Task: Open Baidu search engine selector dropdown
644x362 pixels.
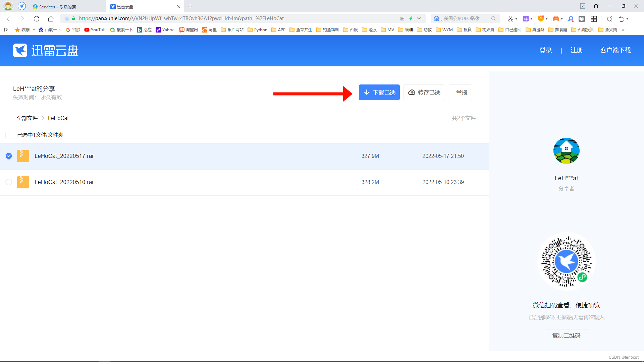Action: point(438,19)
